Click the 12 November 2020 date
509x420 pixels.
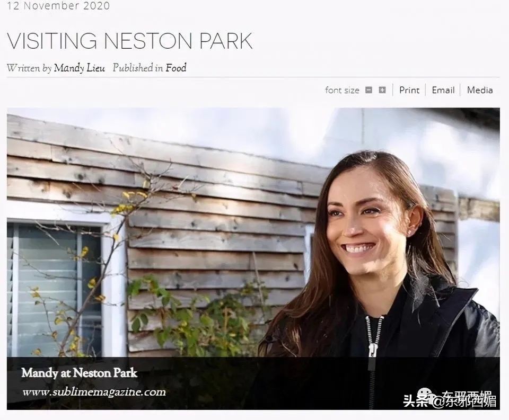pyautogui.click(x=58, y=5)
